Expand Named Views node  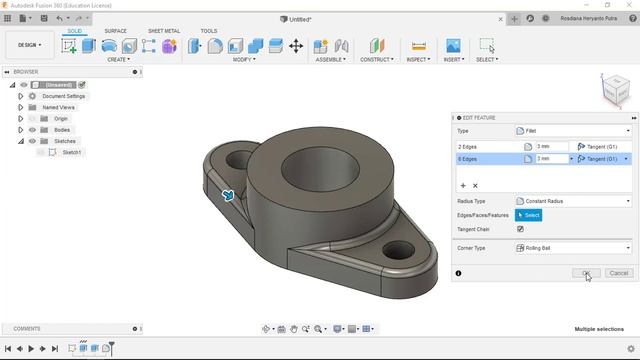(x=20, y=107)
